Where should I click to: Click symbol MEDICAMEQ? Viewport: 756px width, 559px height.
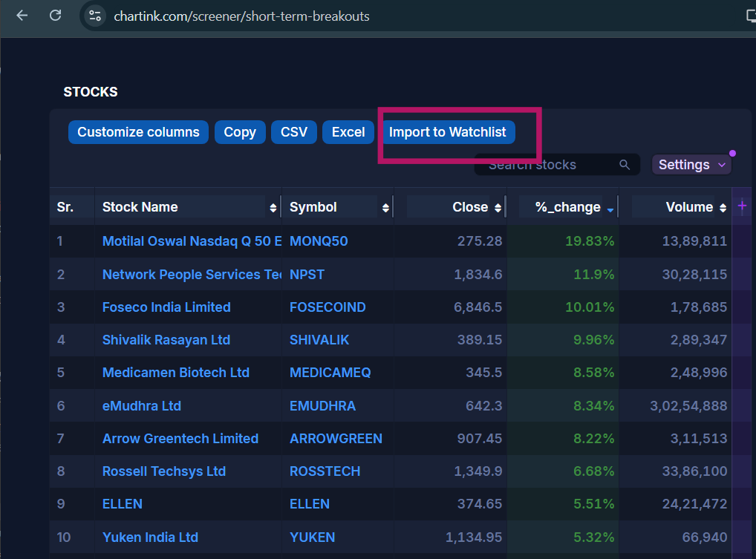[330, 373]
